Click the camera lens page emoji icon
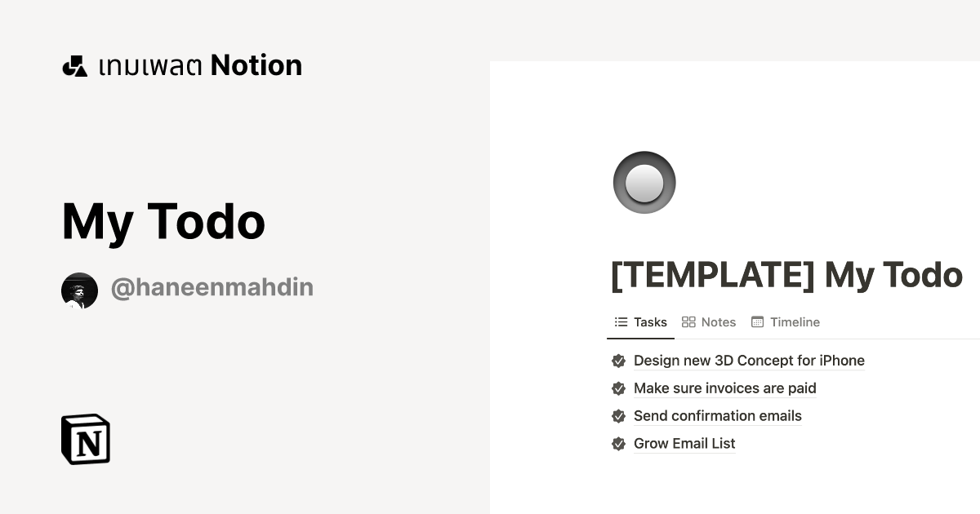Image resolution: width=980 pixels, height=514 pixels. 644,182
